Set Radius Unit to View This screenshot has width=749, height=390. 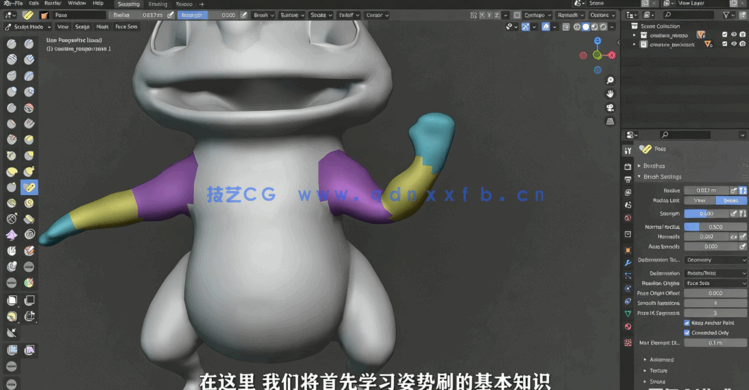coord(700,201)
